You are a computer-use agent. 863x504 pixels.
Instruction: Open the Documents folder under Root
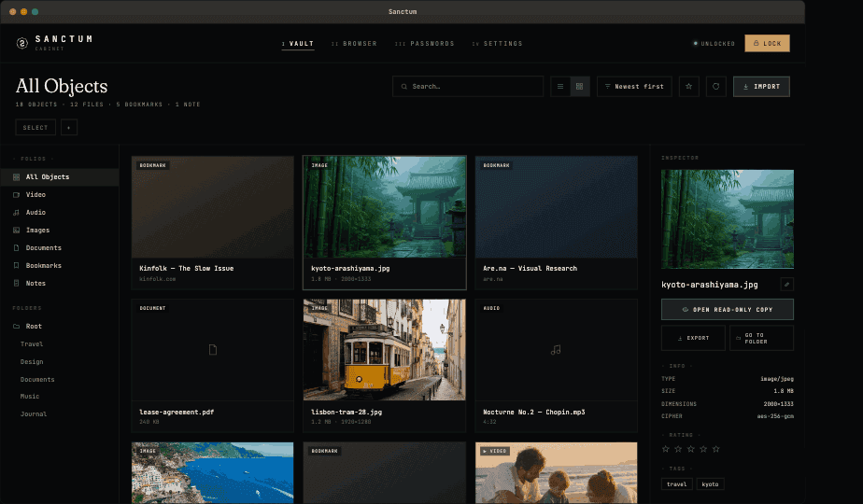[x=37, y=380]
